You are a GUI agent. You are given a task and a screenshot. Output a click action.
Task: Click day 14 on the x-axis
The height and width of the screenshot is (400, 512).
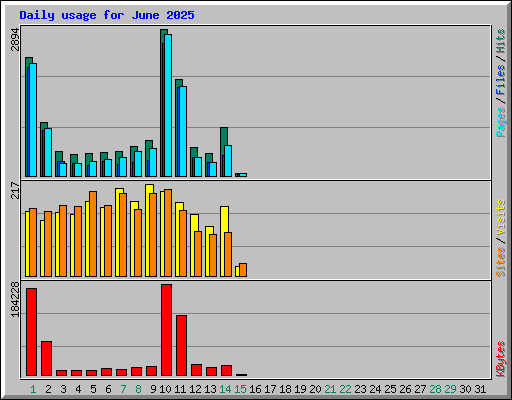pos(225,389)
